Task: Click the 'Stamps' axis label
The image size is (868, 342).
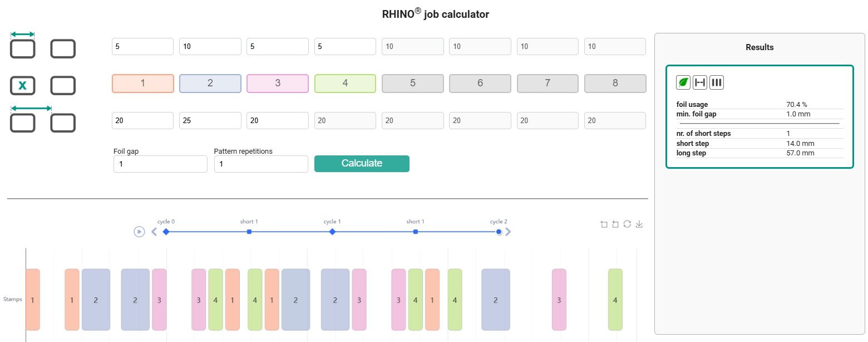Action: click(x=13, y=300)
